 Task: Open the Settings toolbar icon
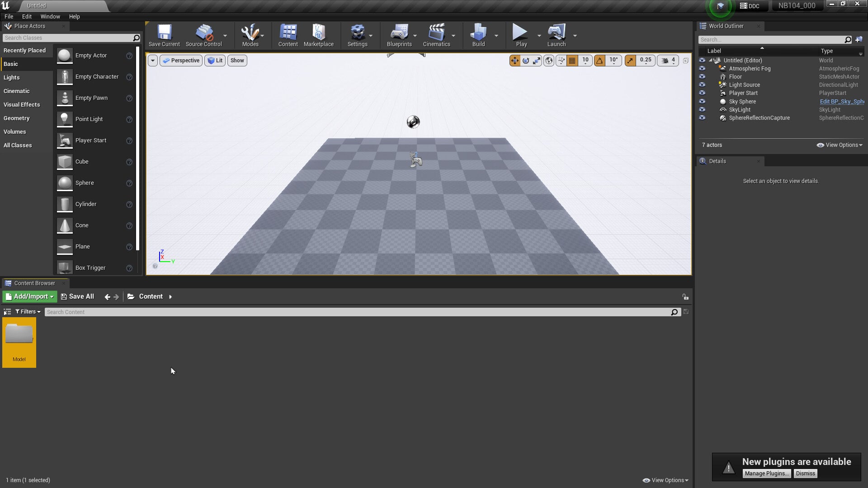coord(357,35)
